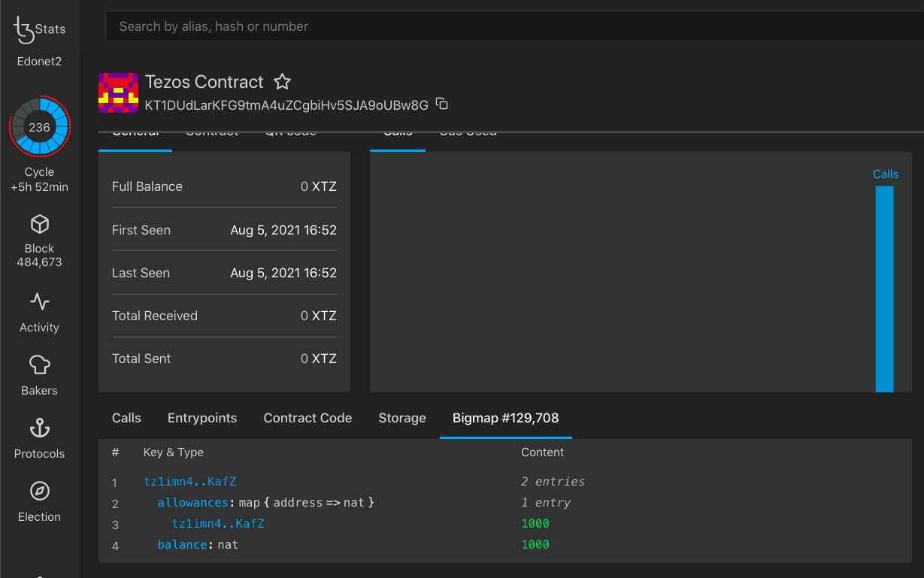Focus the alias, hash or number search field
The image size is (924, 578).
click(x=511, y=27)
